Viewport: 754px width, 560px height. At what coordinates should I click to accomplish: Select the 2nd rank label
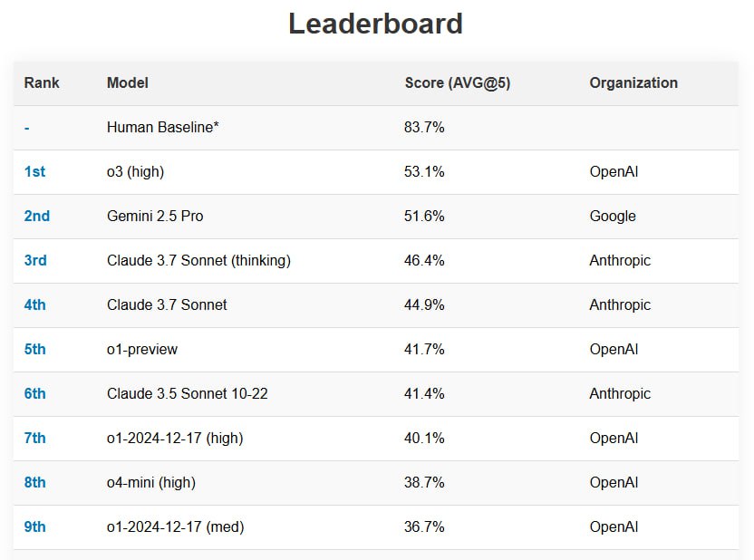pyautogui.click(x=37, y=216)
